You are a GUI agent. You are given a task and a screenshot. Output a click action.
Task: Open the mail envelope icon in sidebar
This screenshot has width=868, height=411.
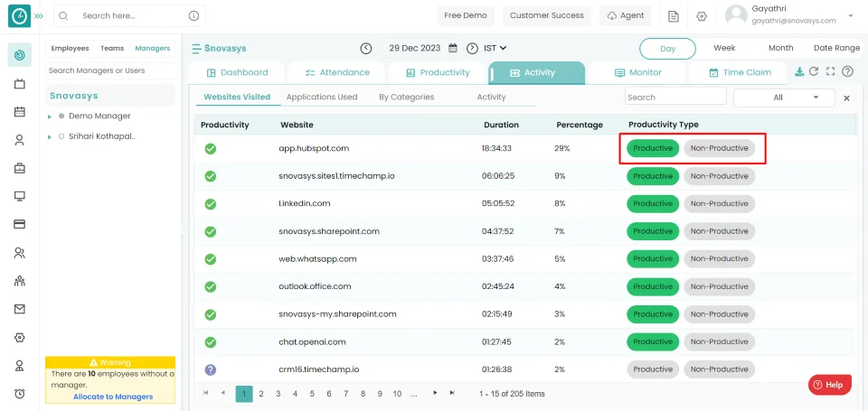coord(19,309)
